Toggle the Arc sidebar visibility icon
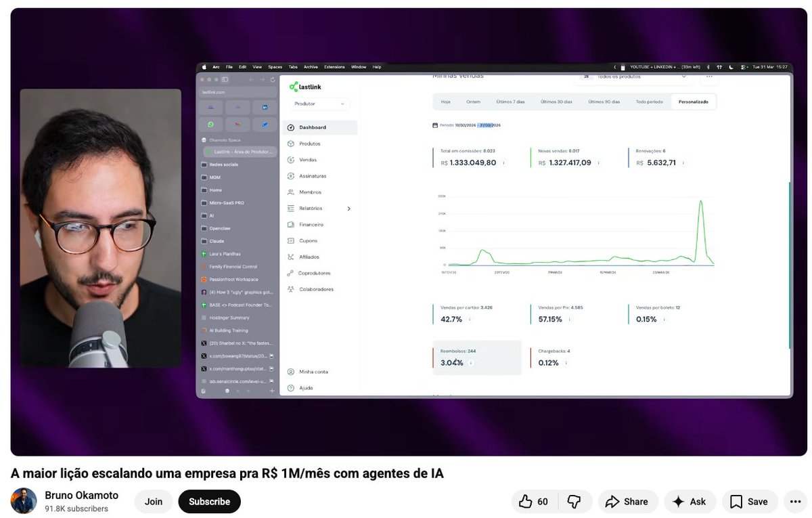The height and width of the screenshot is (518, 812). (x=225, y=80)
